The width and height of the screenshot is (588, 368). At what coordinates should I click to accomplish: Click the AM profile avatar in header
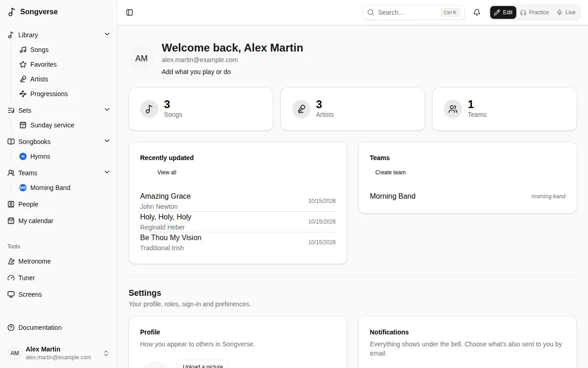(x=141, y=58)
